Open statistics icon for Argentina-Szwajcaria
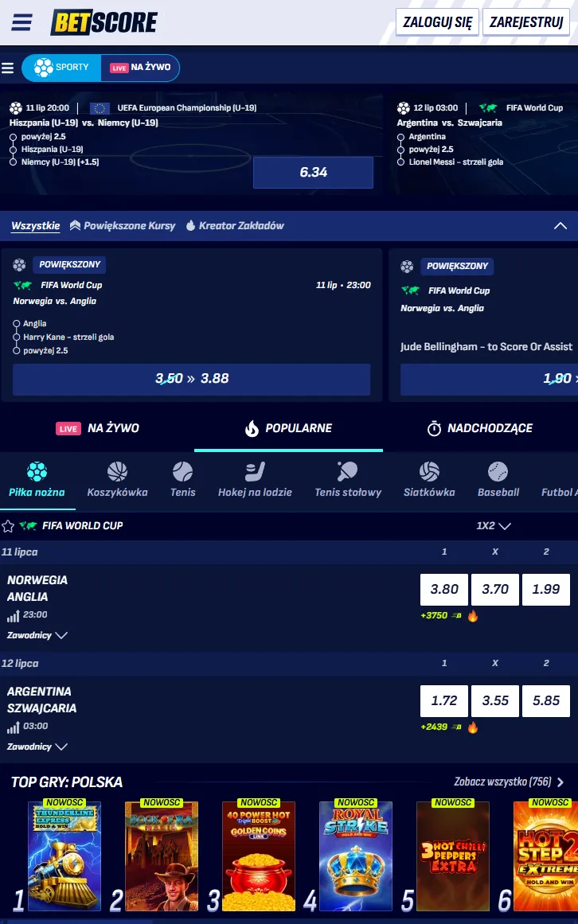 click(13, 727)
